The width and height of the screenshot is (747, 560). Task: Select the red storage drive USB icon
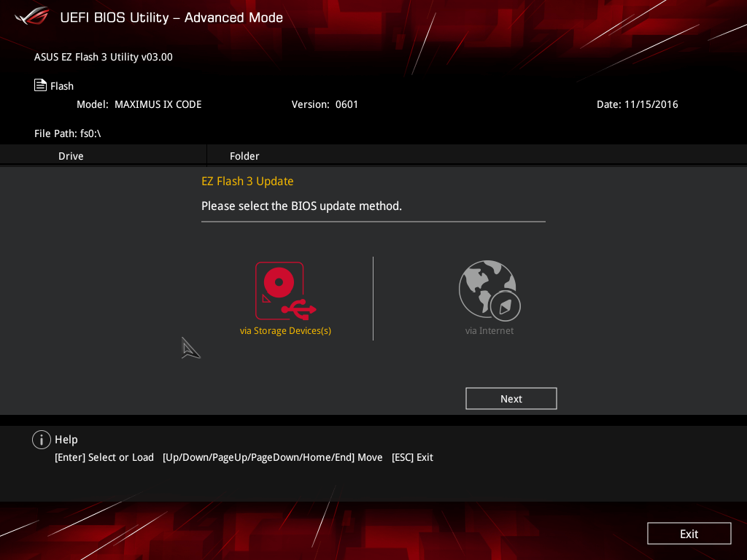pos(285,290)
